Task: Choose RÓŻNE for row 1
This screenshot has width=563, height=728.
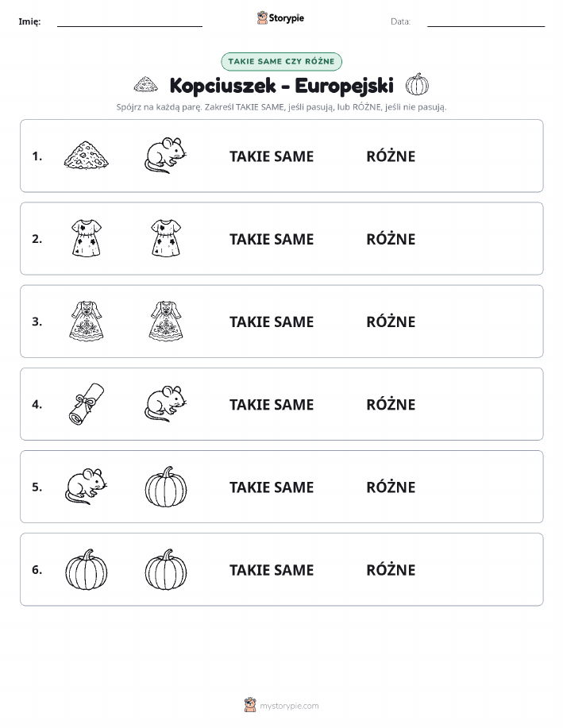Action: [391, 156]
